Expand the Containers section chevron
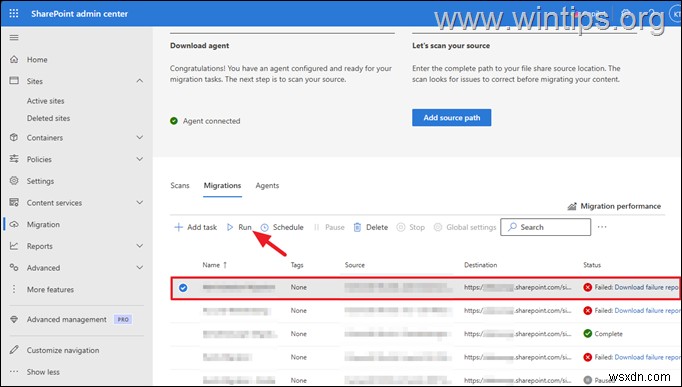 click(140, 137)
